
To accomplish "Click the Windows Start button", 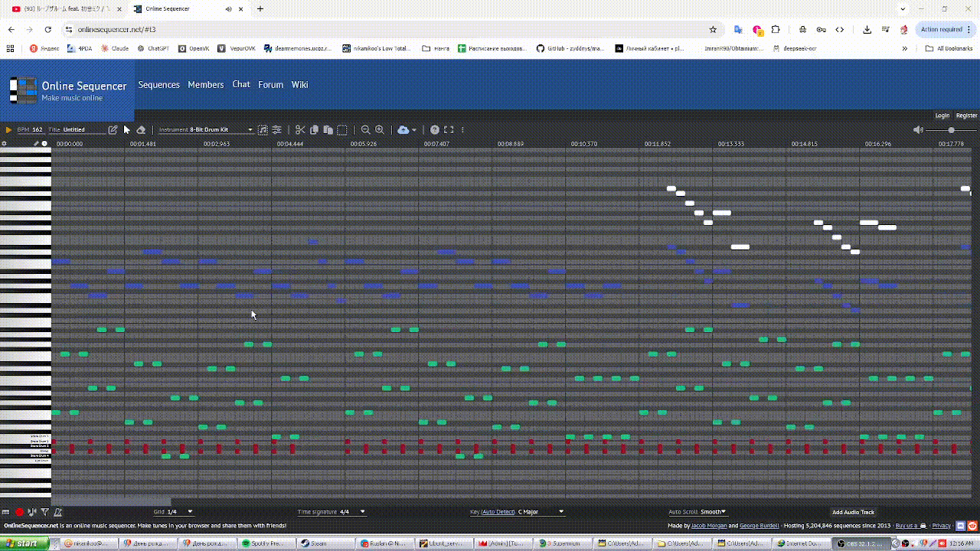I will click(25, 543).
